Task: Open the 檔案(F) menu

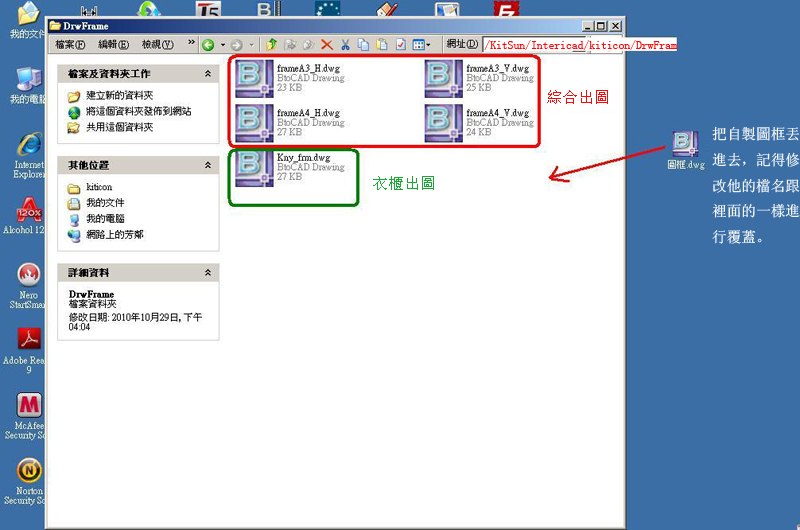Action: tap(70, 45)
